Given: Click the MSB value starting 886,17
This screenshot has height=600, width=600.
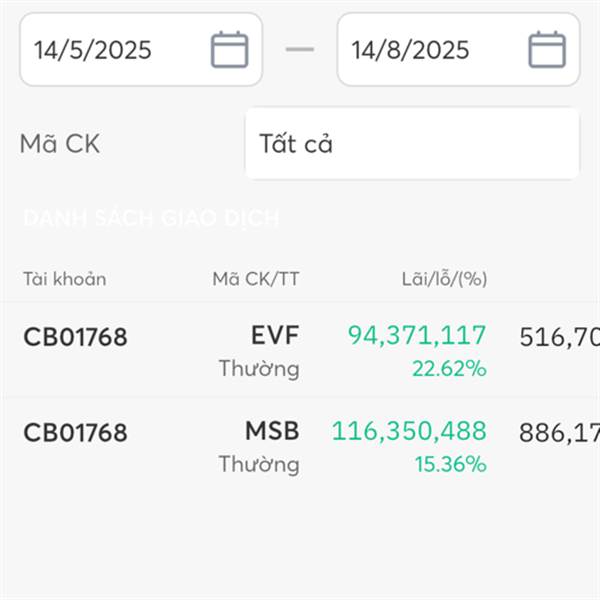Looking at the screenshot, I should click(x=559, y=433).
